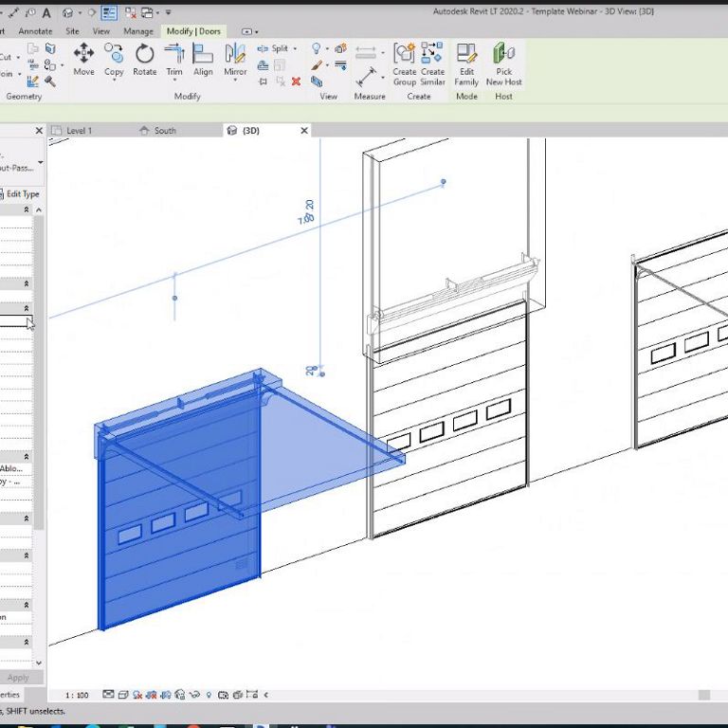Close the 3D view tab
Screen dimensions: 728x728
[x=303, y=131]
